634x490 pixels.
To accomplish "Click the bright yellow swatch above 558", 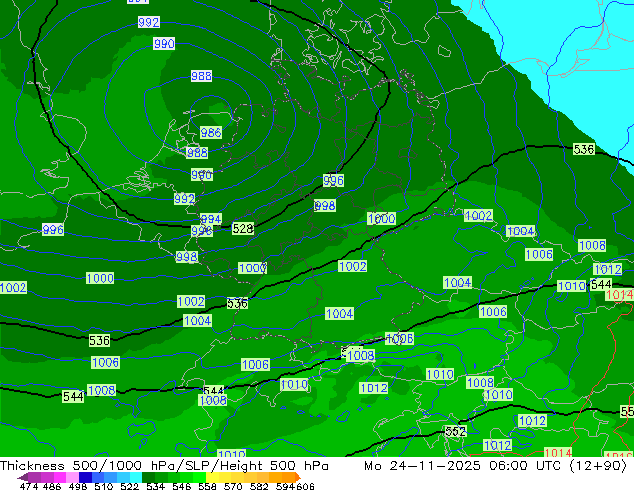I will [x=212, y=477].
